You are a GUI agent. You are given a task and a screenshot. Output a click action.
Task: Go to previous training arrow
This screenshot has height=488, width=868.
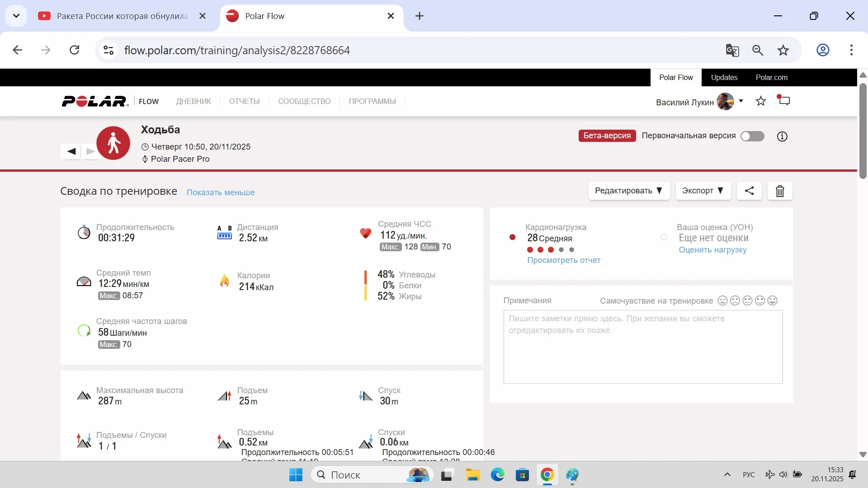tap(71, 151)
